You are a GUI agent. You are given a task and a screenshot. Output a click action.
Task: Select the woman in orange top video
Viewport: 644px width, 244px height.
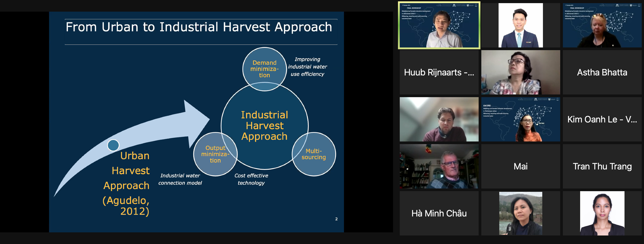pyautogui.click(x=521, y=119)
